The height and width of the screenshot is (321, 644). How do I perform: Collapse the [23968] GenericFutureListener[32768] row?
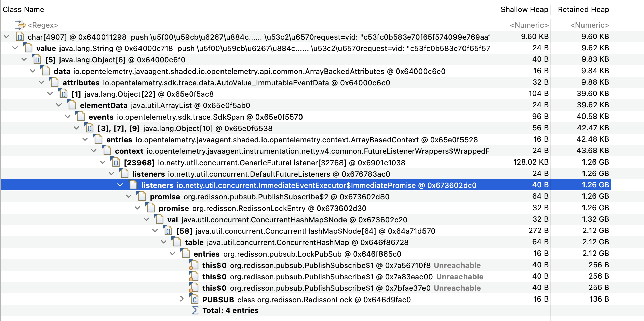click(103, 162)
